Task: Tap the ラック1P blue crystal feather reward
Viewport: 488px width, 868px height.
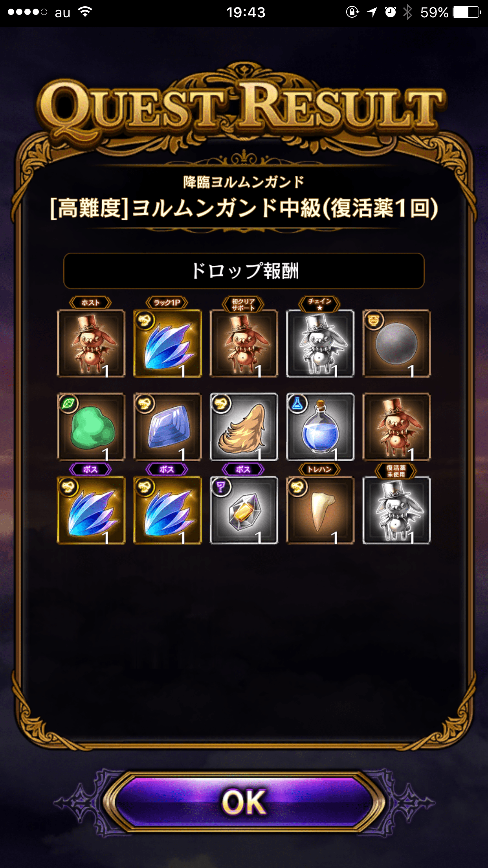Action: coord(167,343)
